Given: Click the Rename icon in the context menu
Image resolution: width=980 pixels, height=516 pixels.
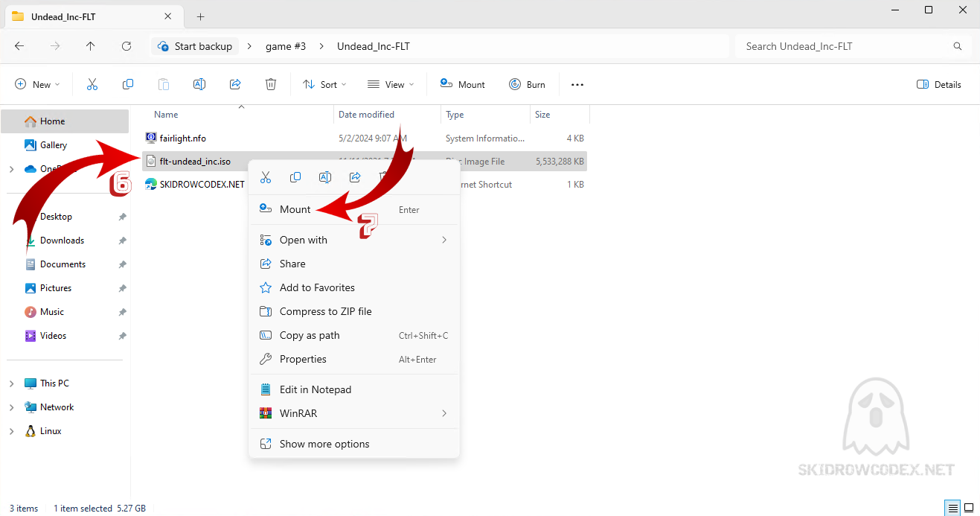Looking at the screenshot, I should [x=325, y=177].
